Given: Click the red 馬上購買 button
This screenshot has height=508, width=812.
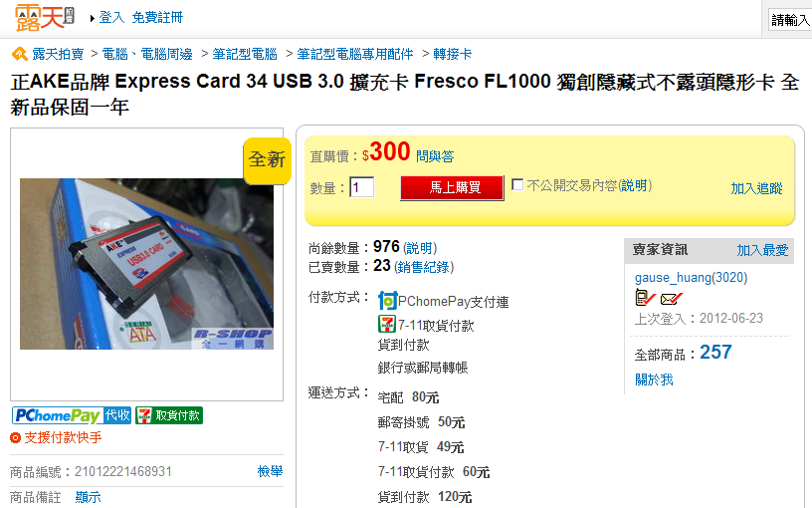Looking at the screenshot, I should [452, 187].
